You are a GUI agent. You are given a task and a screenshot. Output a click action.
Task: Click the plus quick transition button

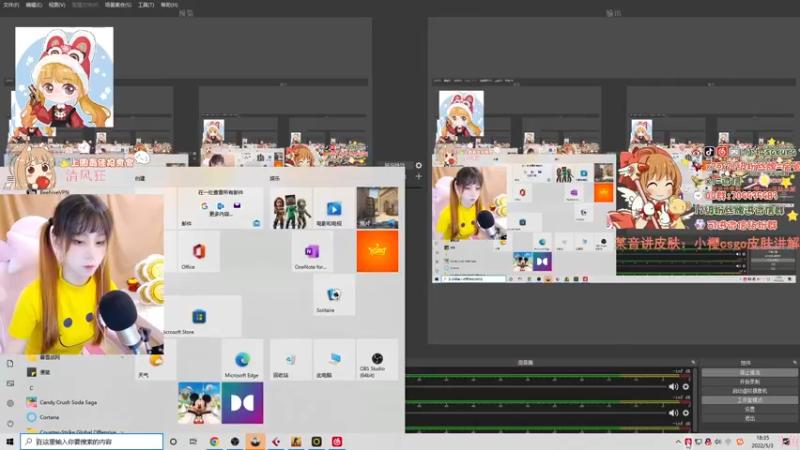(418, 177)
